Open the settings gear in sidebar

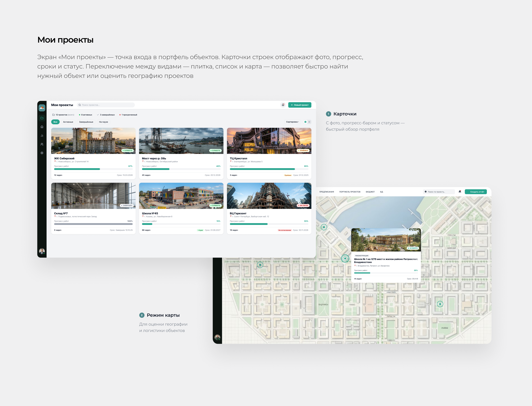42,153
